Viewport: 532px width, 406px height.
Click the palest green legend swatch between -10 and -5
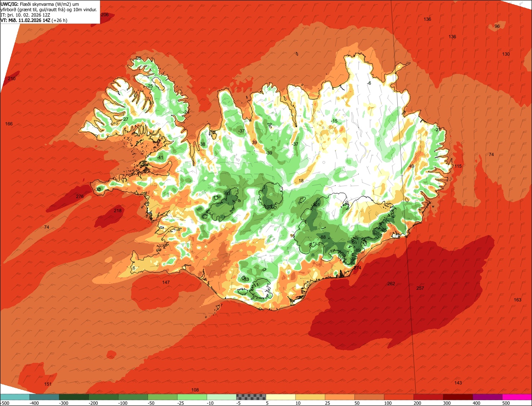(222, 397)
